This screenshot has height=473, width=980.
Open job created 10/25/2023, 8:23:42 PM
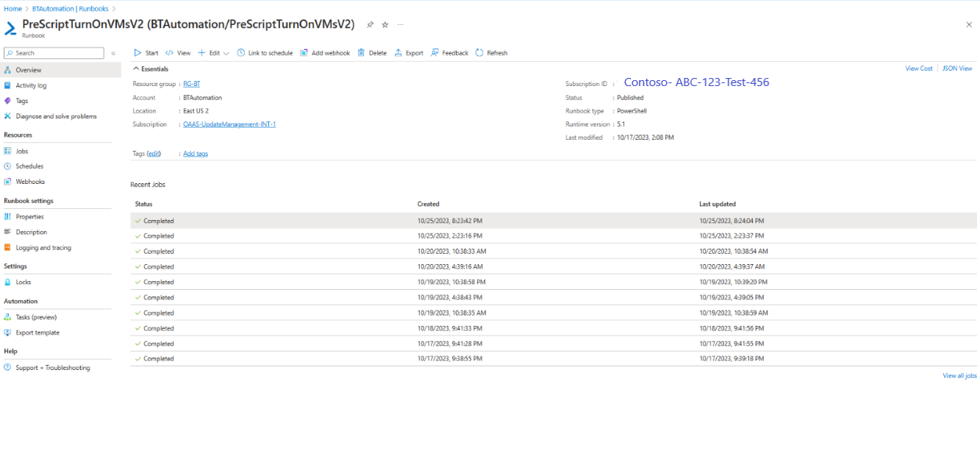554,221
